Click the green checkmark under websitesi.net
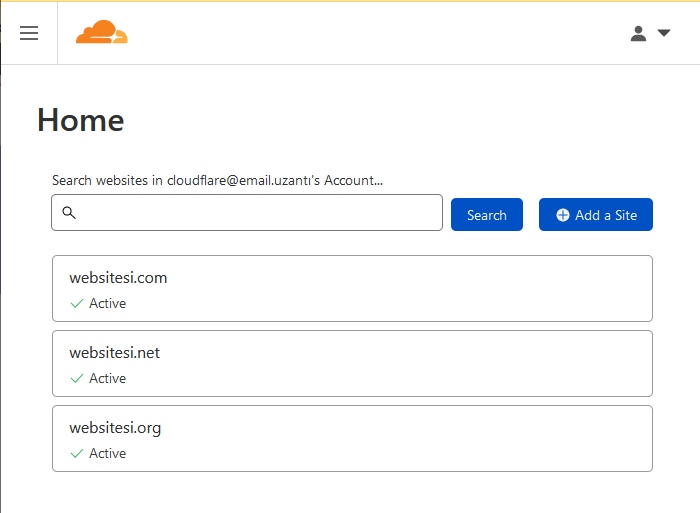Screen dimensions: 700x513 pos(77,379)
